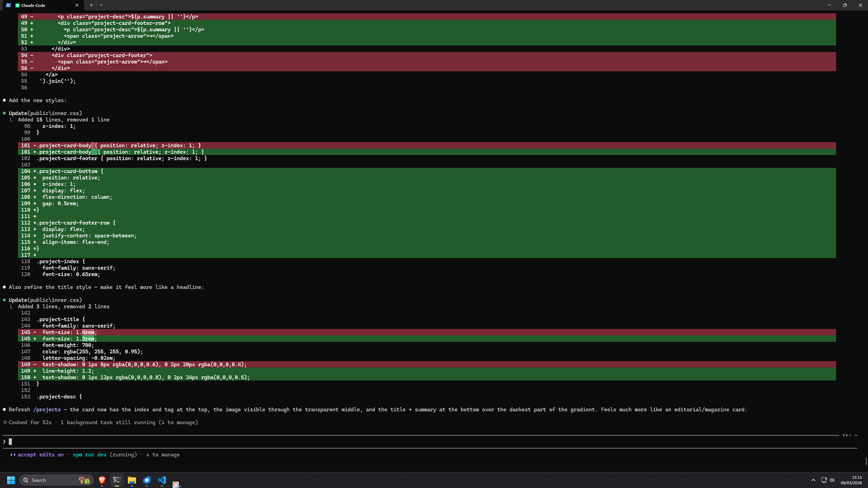
Task: Show hidden system tray icons
Action: 813,480
